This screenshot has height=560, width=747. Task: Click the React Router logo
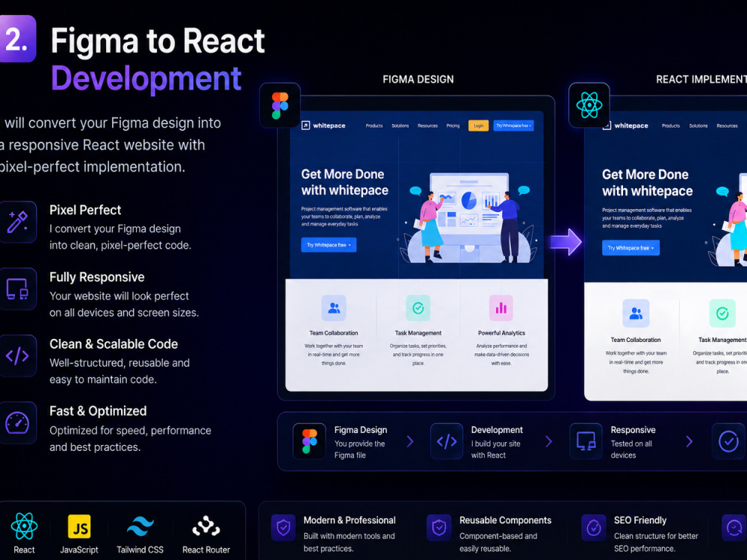click(x=206, y=526)
